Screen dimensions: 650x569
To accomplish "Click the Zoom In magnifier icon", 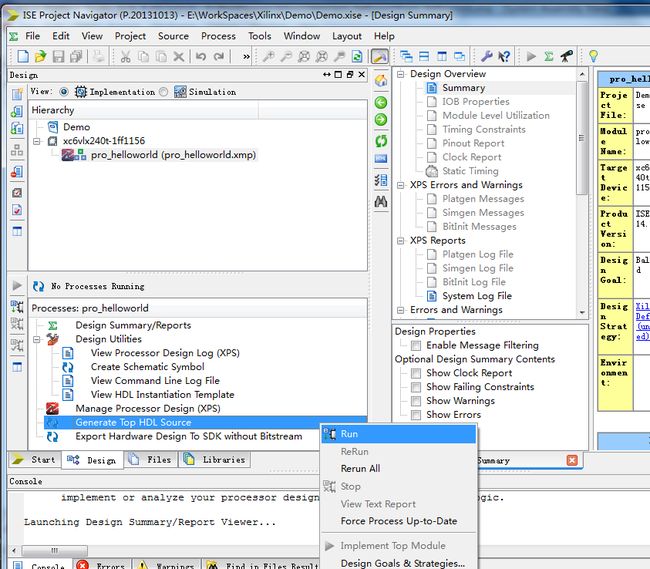I will 269,56.
